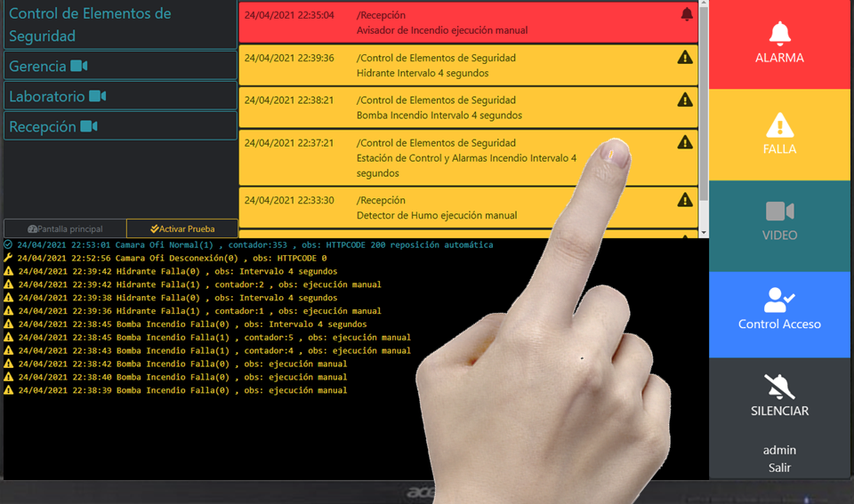The height and width of the screenshot is (504, 854).
Task: Switch to Pantalla principal tab
Action: click(x=65, y=228)
